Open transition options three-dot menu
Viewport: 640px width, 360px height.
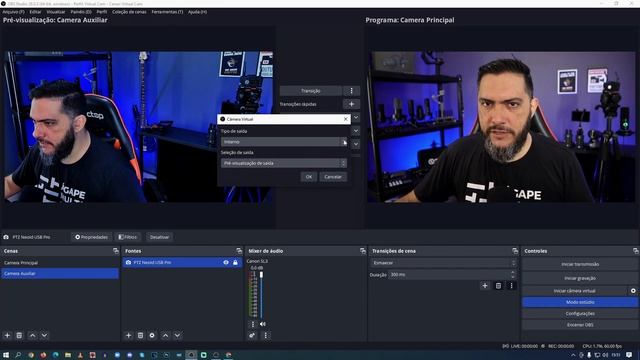[x=351, y=91]
